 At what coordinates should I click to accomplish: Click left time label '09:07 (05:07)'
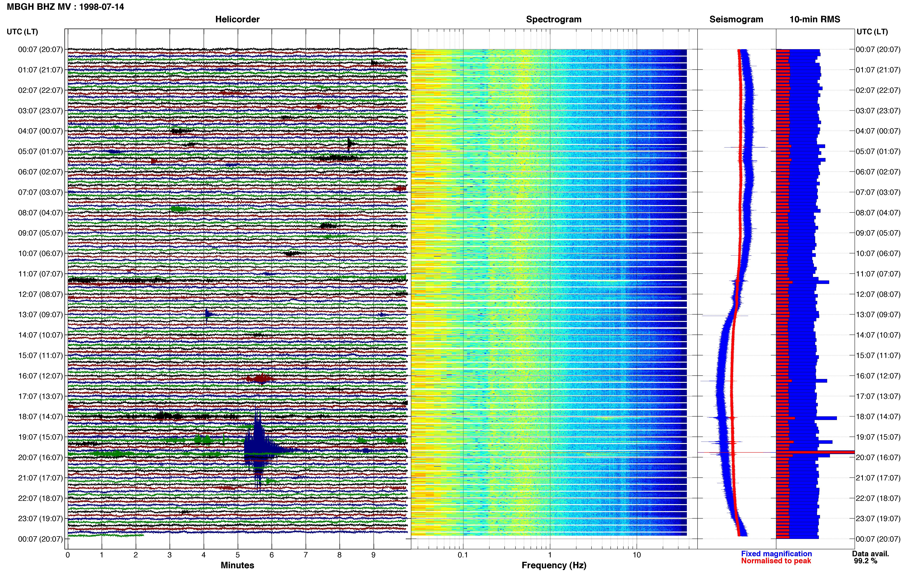tap(40, 233)
